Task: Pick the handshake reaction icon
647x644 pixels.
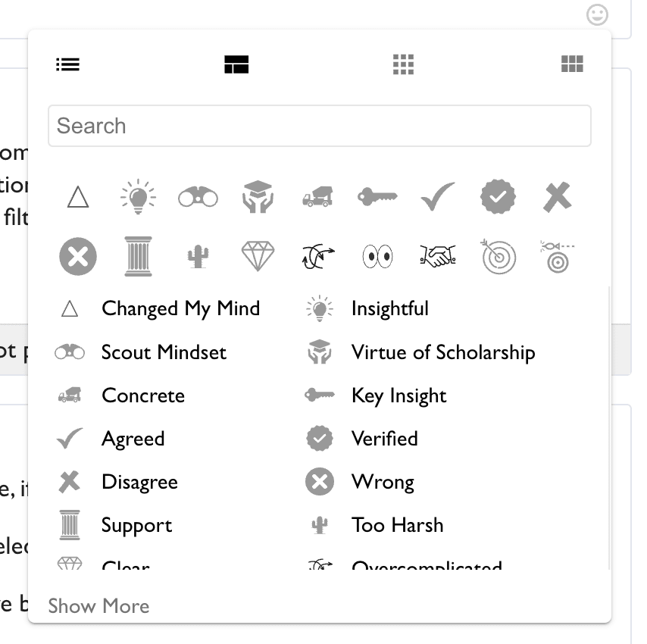Action: 437,257
